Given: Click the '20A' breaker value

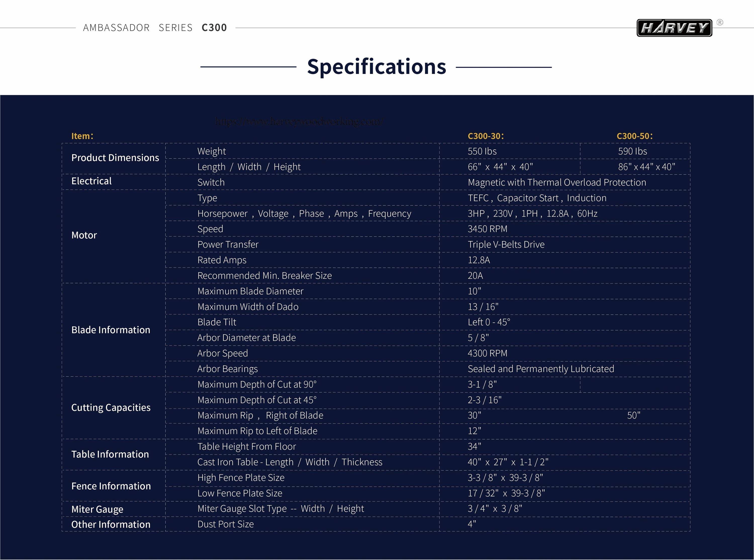Looking at the screenshot, I should [475, 275].
